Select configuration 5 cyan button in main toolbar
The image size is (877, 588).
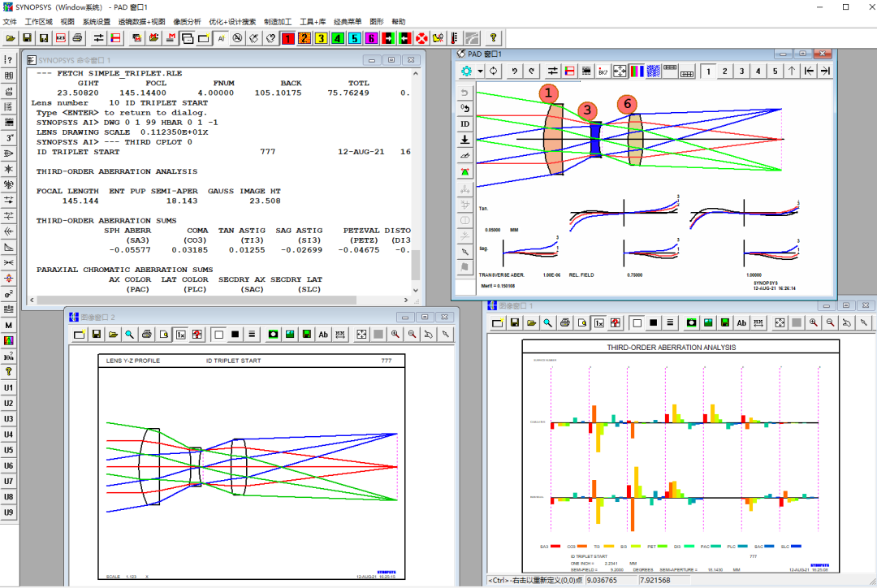355,38
